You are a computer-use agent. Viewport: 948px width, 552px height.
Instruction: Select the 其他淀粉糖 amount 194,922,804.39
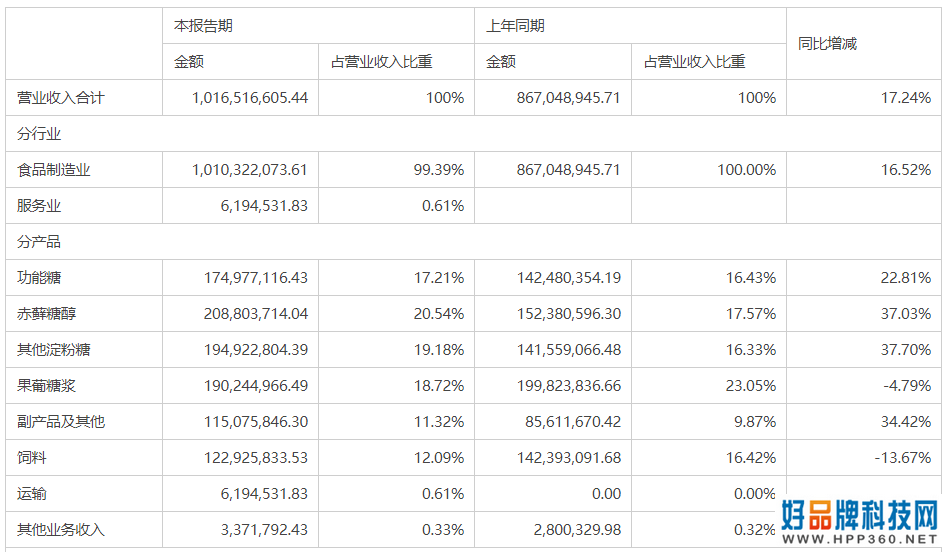tap(256, 350)
